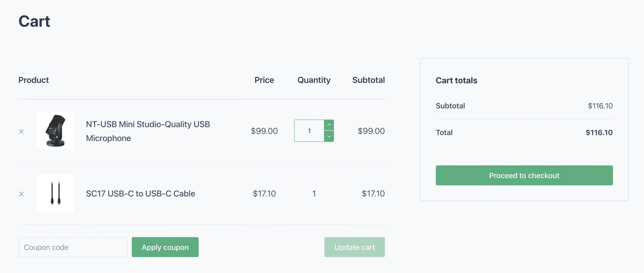
Task: Increase microphone quantity using up arrow
Action: [x=329, y=125]
